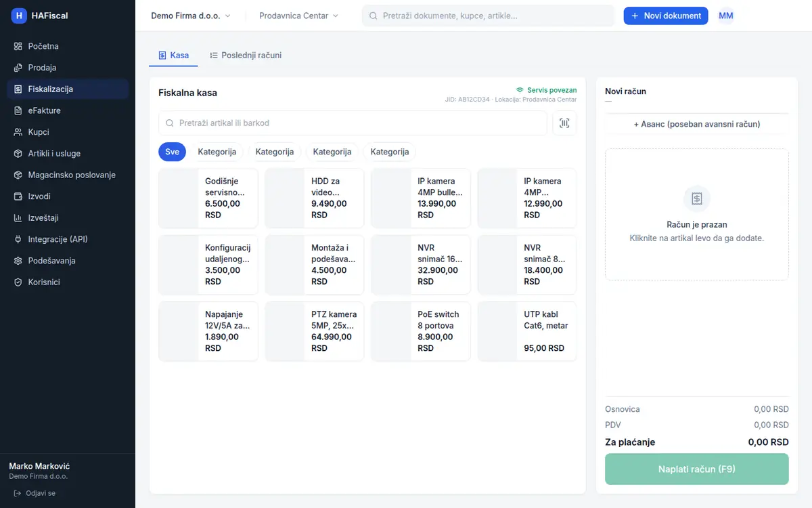Open Integracije (API)
812x508 pixels.
pyautogui.click(x=68, y=239)
